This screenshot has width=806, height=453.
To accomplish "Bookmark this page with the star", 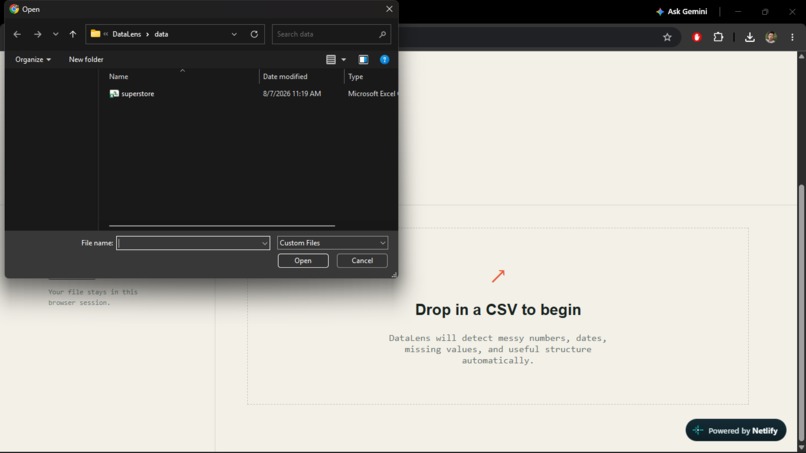I will (667, 37).
